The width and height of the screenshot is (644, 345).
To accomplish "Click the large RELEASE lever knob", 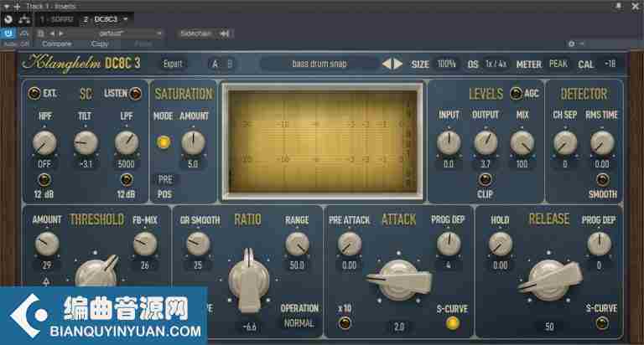I will 550,280.
